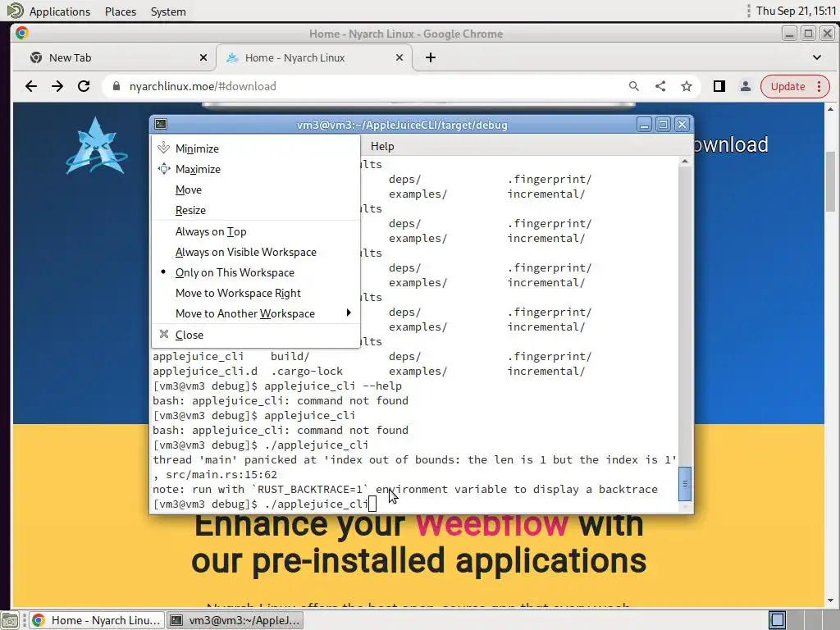Select Move in the window menu
This screenshot has height=630, width=840.
point(256,189)
